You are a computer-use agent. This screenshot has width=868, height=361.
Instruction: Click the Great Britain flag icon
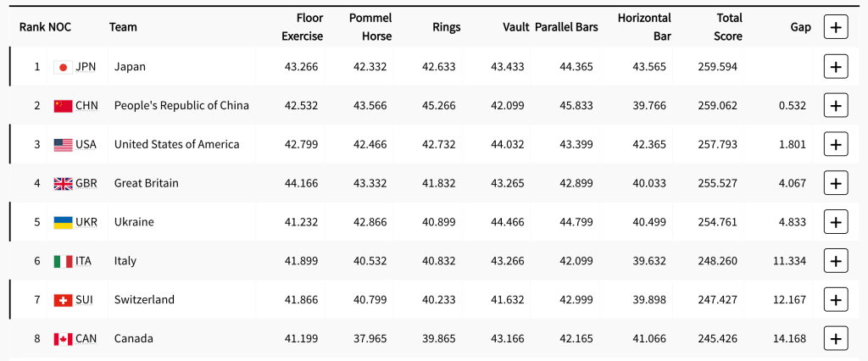63,184
